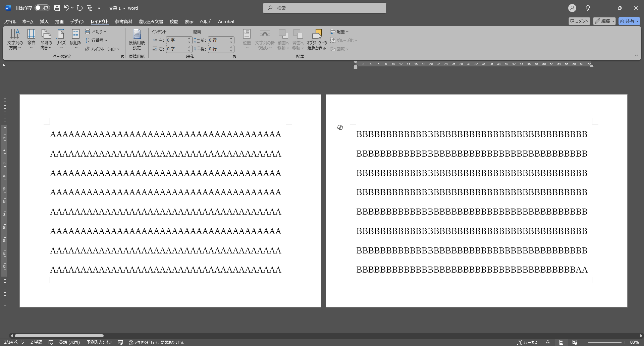Open the ハイフネーション hyphenation dropdown
Screen dimensions: 644x346
click(x=102, y=49)
